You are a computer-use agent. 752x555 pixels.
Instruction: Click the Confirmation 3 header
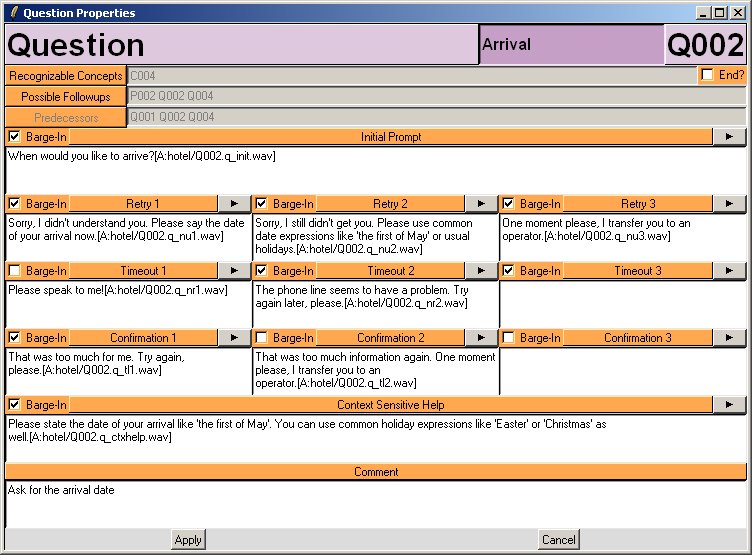tap(638, 338)
